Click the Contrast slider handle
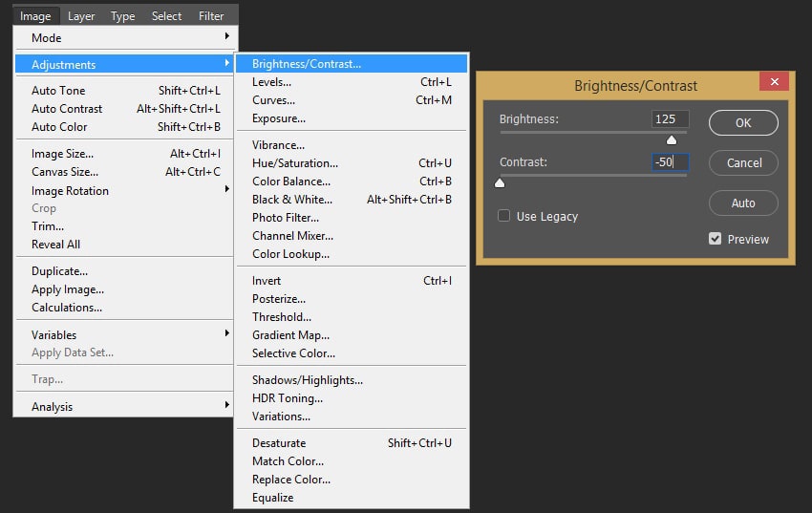Image resolution: width=812 pixels, height=513 pixels. pyautogui.click(x=500, y=182)
